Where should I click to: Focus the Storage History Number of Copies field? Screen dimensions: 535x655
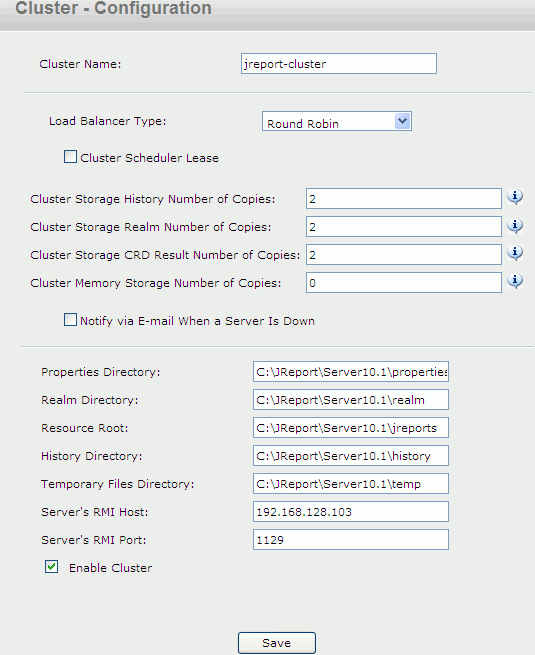click(403, 198)
